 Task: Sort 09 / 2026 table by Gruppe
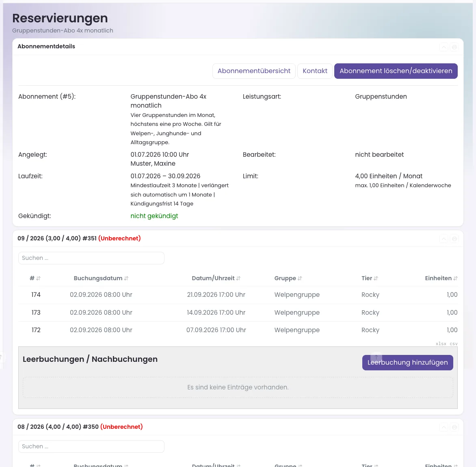tap(288, 278)
